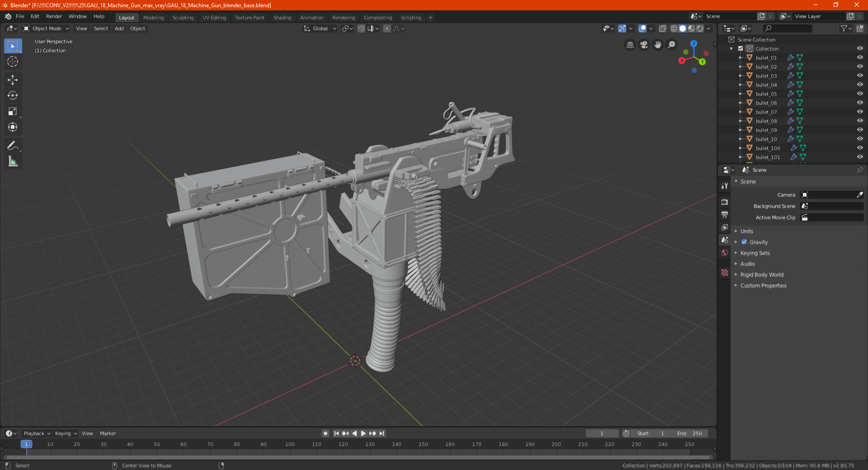Hide bullet_100 in the outliner
Viewport: 868px width, 470px height.
coord(860,148)
